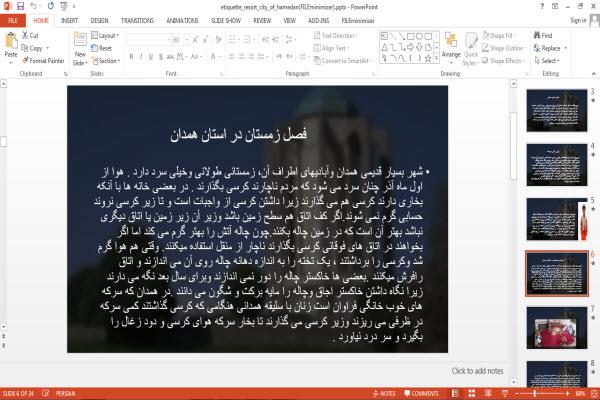This screenshot has height=400, width=600.
Task: Click PERSIAN language in status bar
Action: click(65, 393)
